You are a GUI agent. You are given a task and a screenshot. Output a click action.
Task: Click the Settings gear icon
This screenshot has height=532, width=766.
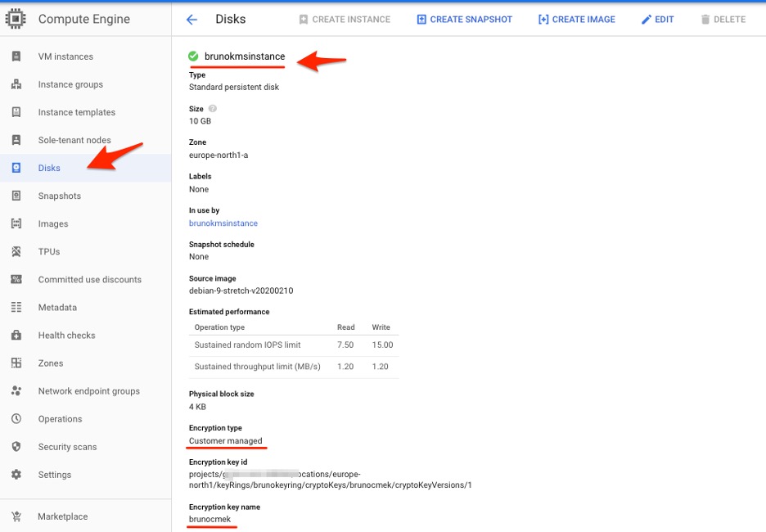point(16,475)
